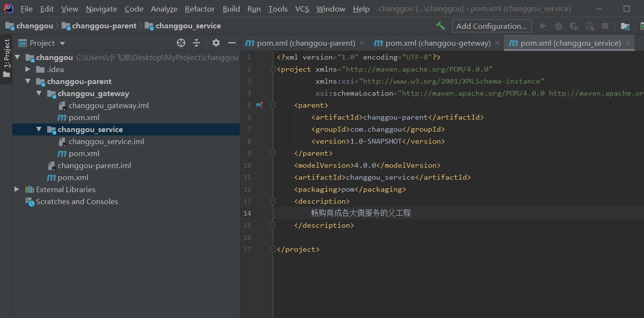Click the Stop square icon
Image resolution: width=644 pixels, height=318 pixels.
click(x=605, y=26)
